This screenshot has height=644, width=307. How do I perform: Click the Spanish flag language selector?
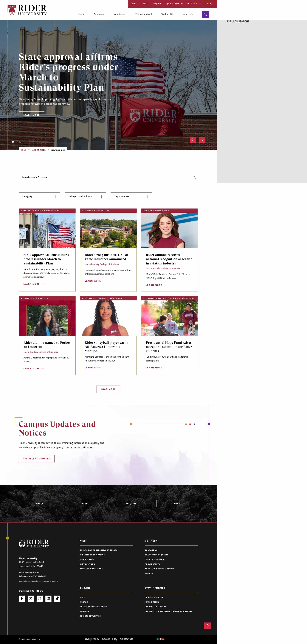pyautogui.click(x=163, y=639)
